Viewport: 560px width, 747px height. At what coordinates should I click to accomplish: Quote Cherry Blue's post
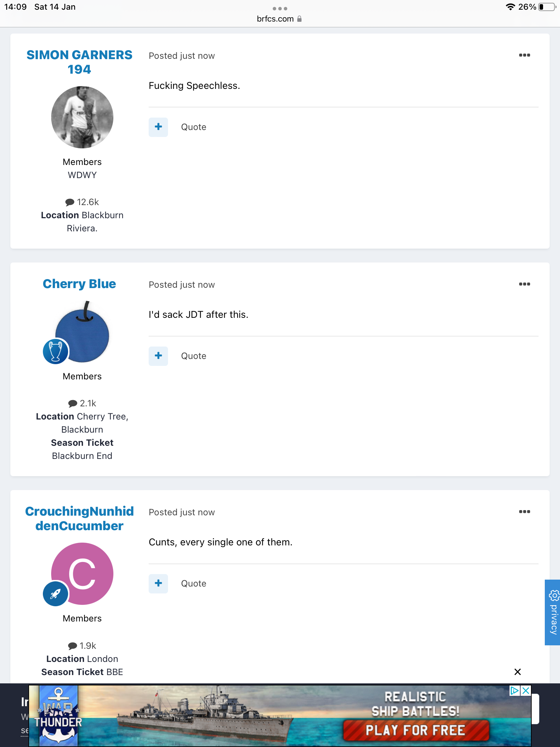coord(194,356)
